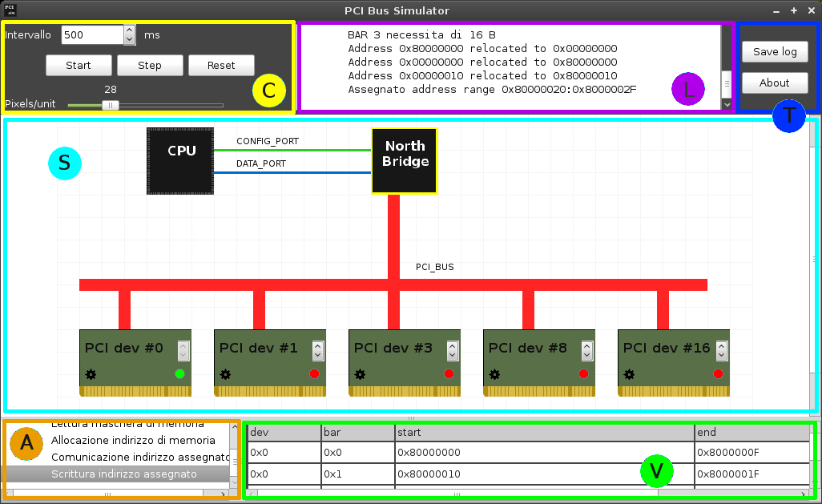822x504 pixels.
Task: Click up arrow on PCI dev #3 stepper
Action: (453, 347)
